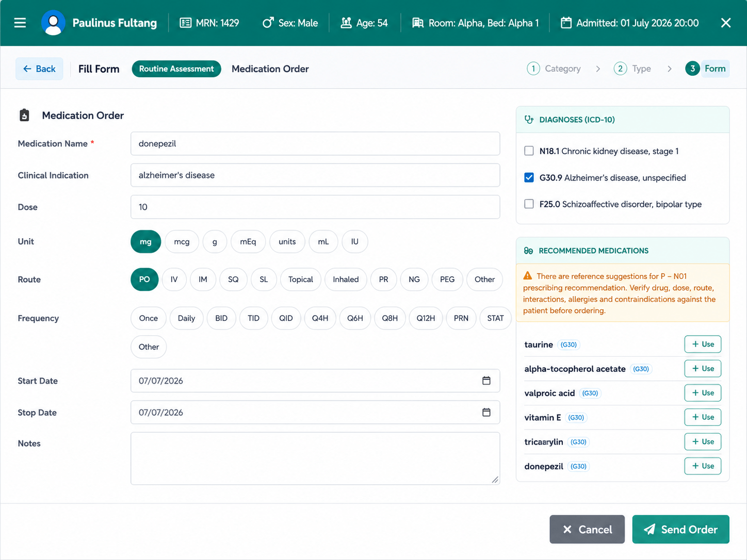Set frequency to Q8H
This screenshot has height=560, width=747.
pos(390,318)
